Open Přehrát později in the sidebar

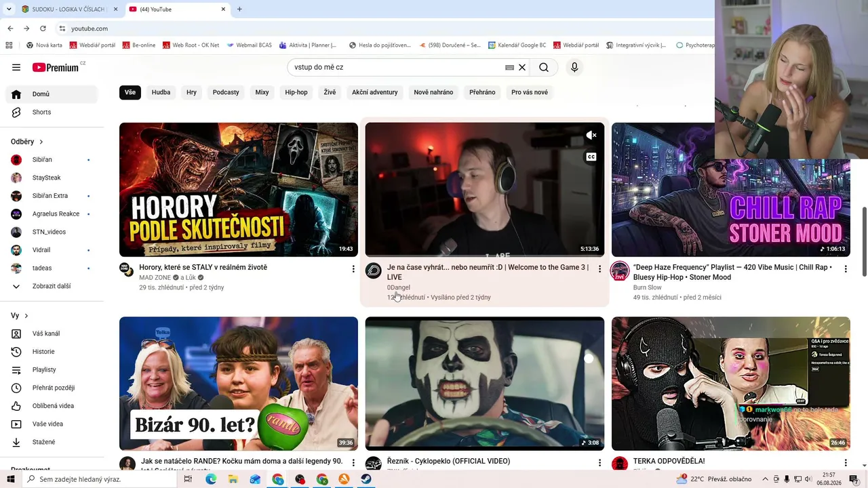52,388
